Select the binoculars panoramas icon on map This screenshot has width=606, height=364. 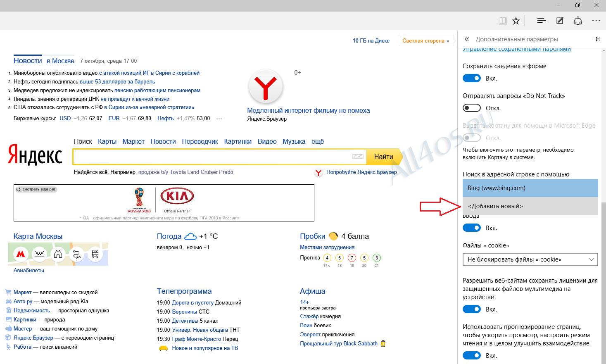pyautogui.click(x=58, y=254)
